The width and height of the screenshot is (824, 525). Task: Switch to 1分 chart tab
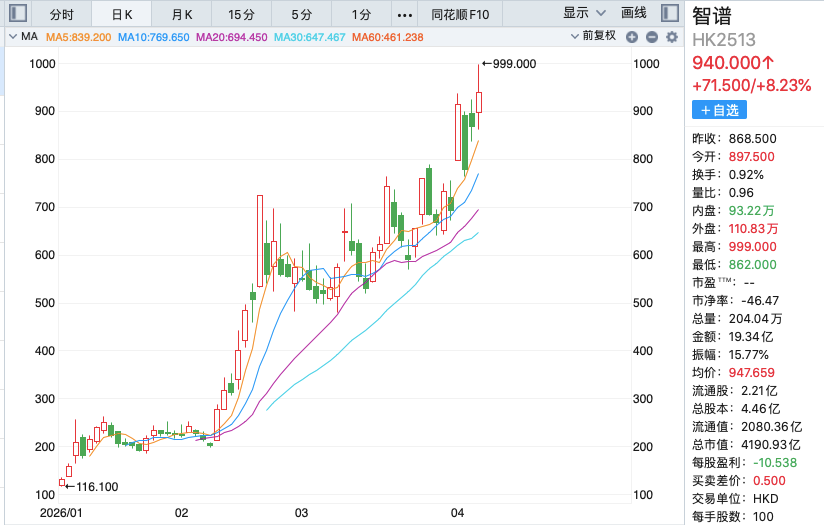tap(362, 15)
